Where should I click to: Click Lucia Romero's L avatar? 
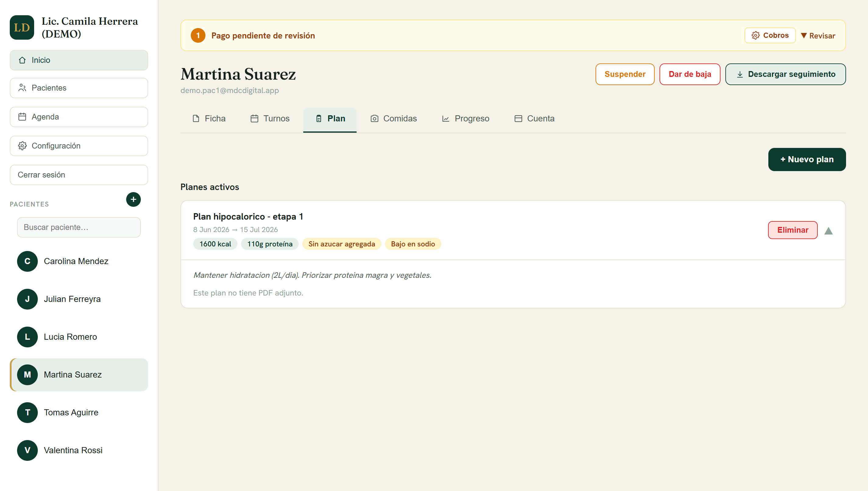[x=27, y=337]
